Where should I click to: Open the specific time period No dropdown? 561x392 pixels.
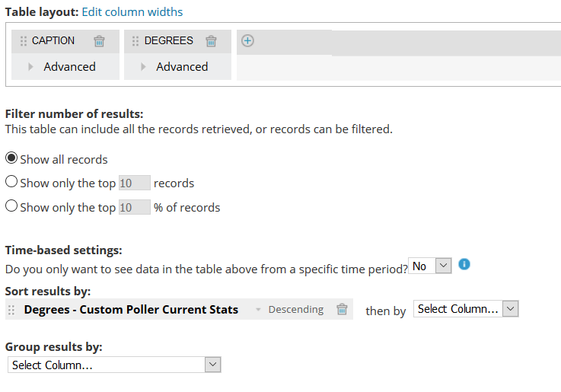(431, 266)
